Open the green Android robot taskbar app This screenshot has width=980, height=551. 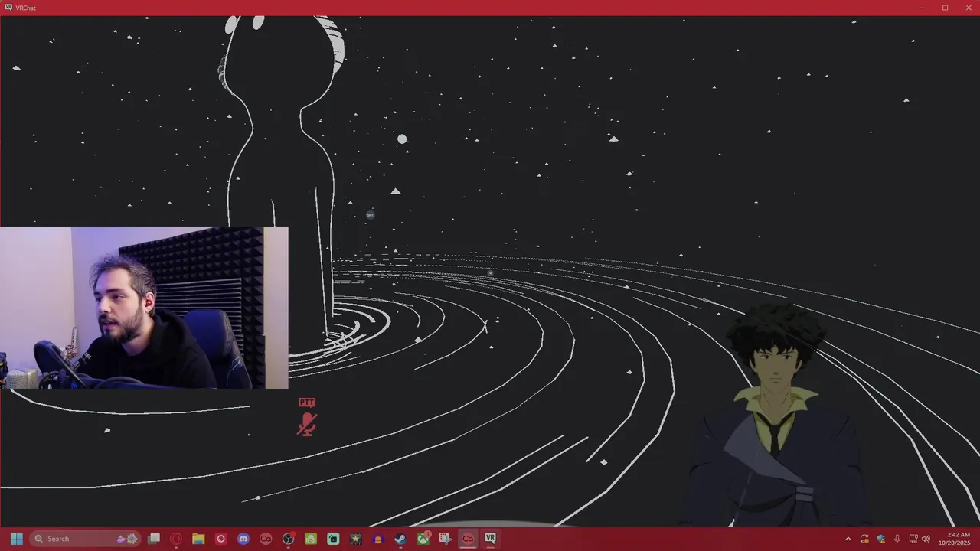click(x=311, y=539)
